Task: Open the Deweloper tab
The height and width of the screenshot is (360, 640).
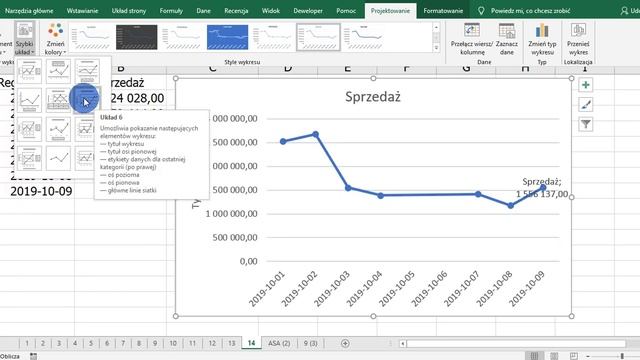Action: coord(308,11)
